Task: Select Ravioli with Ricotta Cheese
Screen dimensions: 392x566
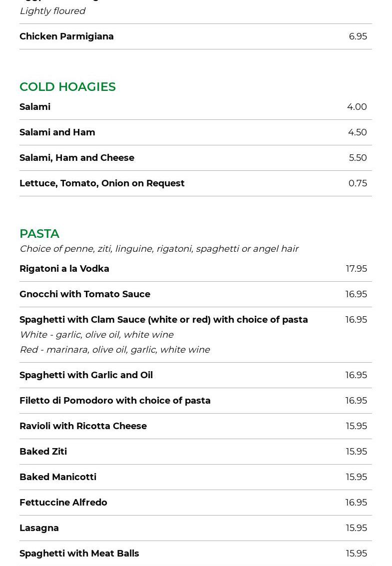Action: coord(83,426)
